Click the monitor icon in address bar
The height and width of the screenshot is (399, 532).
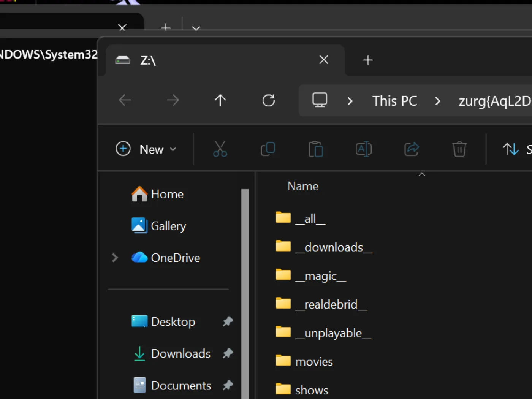pos(320,100)
